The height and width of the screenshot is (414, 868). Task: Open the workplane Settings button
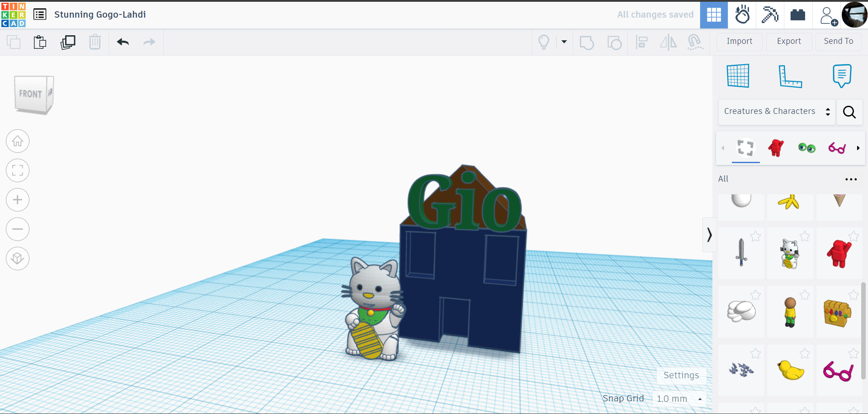click(x=681, y=375)
